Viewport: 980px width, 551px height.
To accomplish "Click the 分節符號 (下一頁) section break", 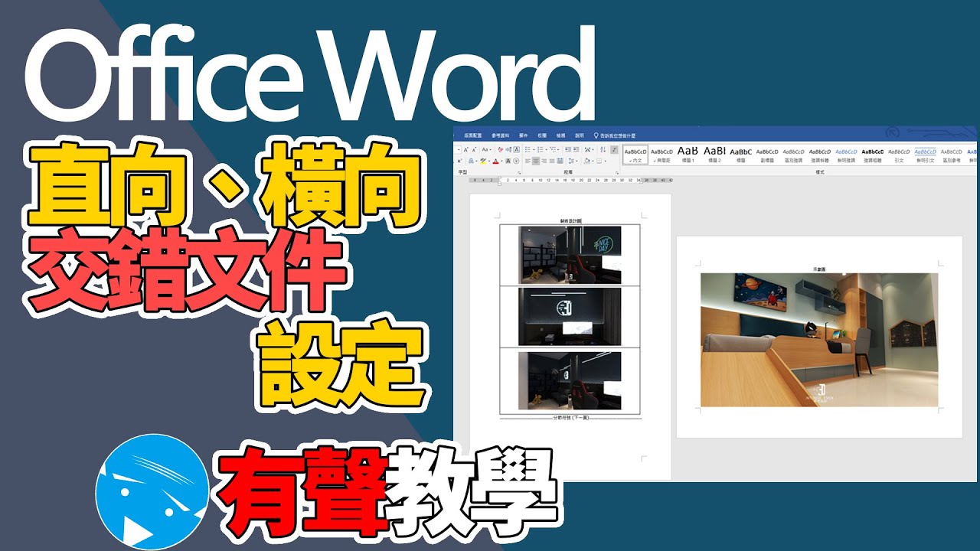I will [x=570, y=419].
